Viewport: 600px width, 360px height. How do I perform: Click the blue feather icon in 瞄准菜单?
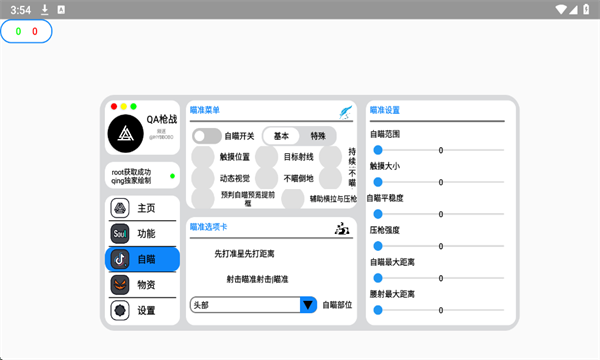tap(345, 112)
